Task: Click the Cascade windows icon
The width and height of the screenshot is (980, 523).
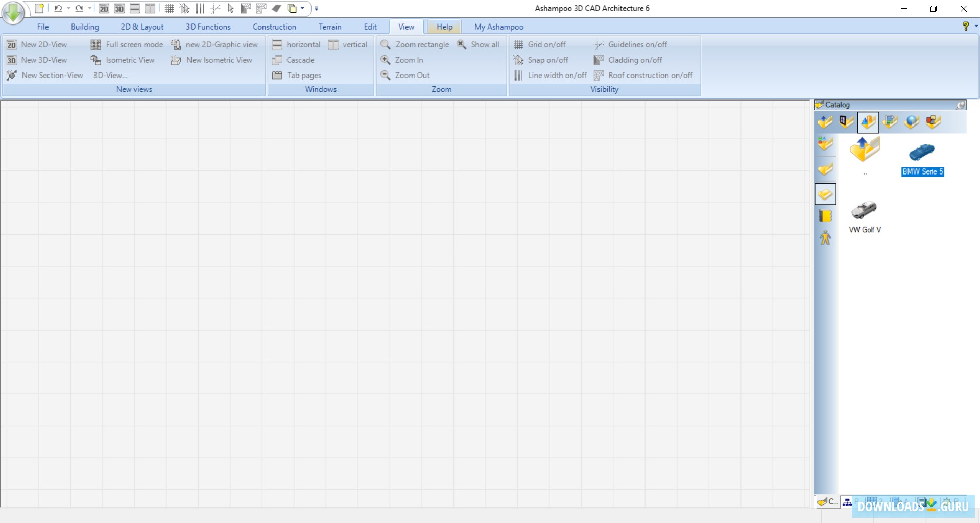Action: (x=277, y=60)
